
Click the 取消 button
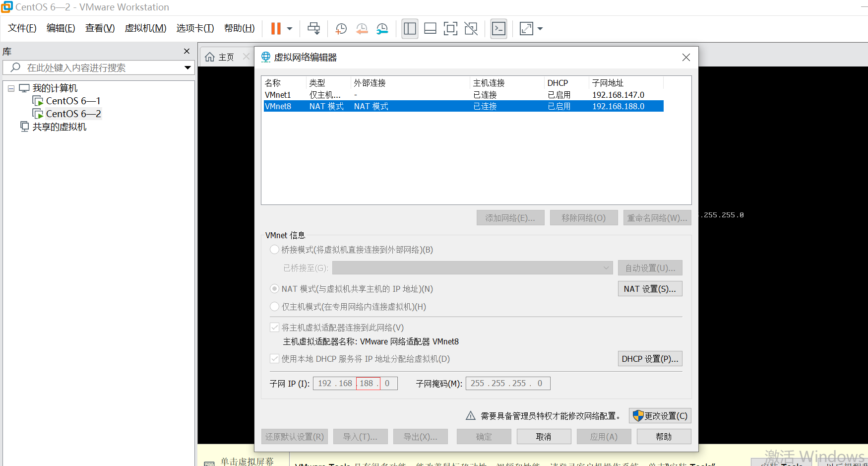[544, 437]
